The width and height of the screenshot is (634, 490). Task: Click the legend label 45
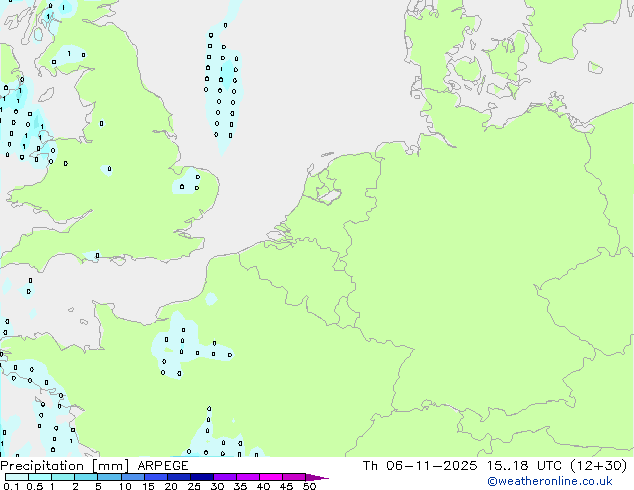tap(286, 486)
